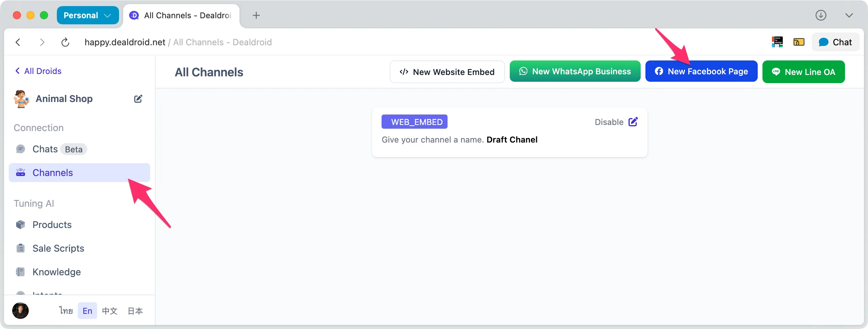
Task: Click the edit icon next to Disable
Action: pyautogui.click(x=633, y=122)
